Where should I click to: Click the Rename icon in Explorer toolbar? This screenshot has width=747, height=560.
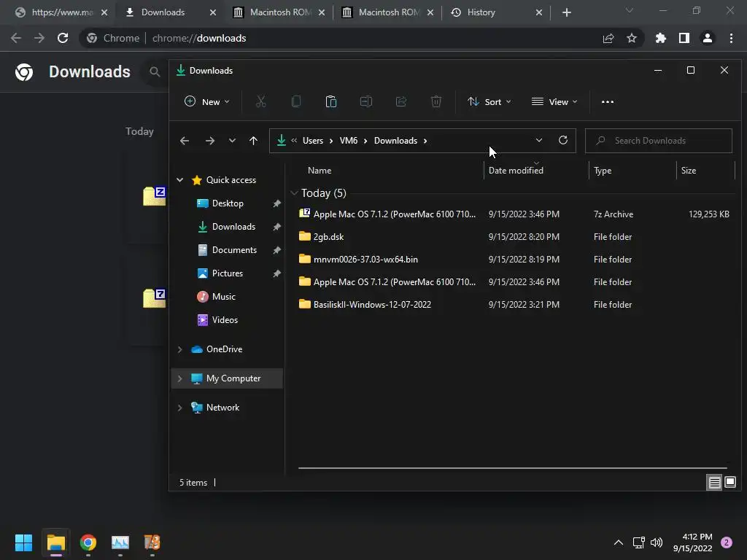(x=366, y=101)
